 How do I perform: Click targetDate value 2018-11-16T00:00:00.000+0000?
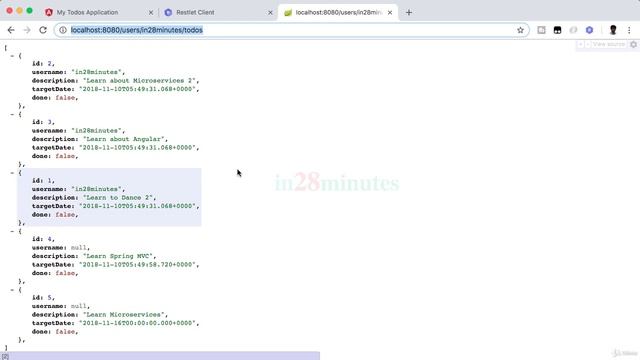(x=138, y=323)
